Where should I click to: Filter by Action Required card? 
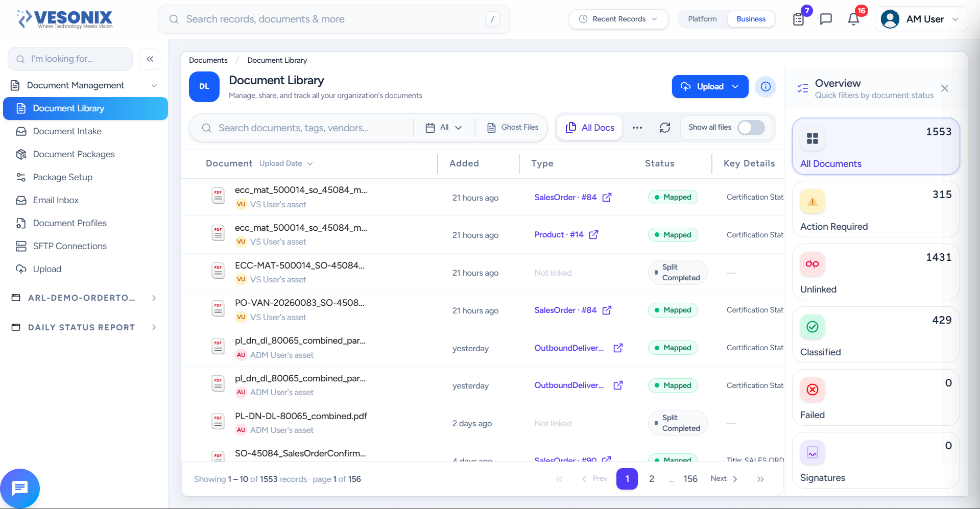click(875, 209)
